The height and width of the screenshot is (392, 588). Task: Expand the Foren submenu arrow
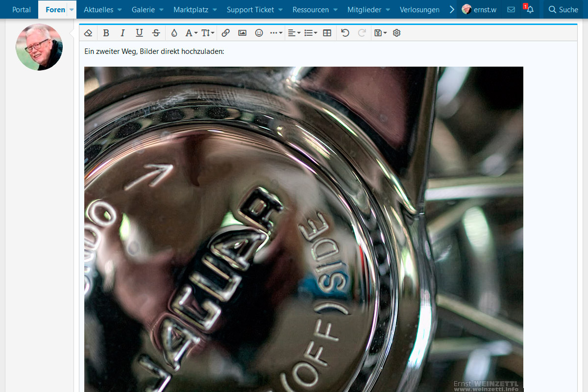point(72,10)
